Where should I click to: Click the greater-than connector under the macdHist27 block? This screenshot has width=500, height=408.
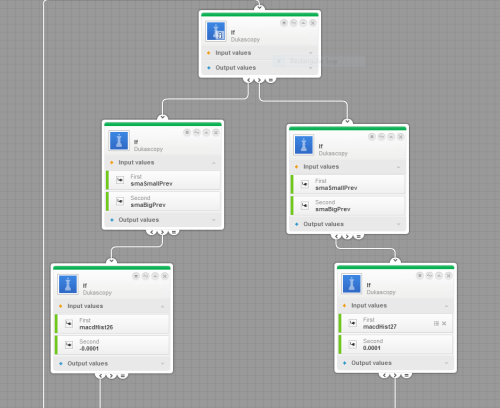[395, 375]
